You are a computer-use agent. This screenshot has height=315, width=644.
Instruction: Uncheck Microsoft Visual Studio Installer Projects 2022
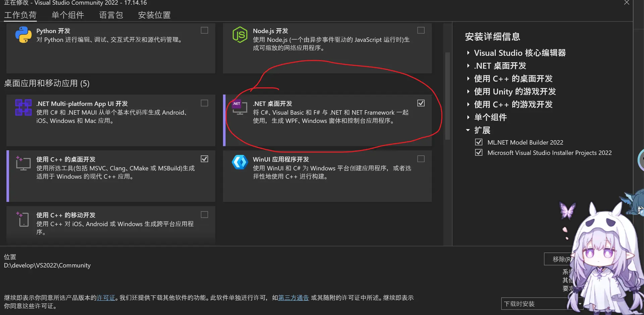(x=479, y=152)
